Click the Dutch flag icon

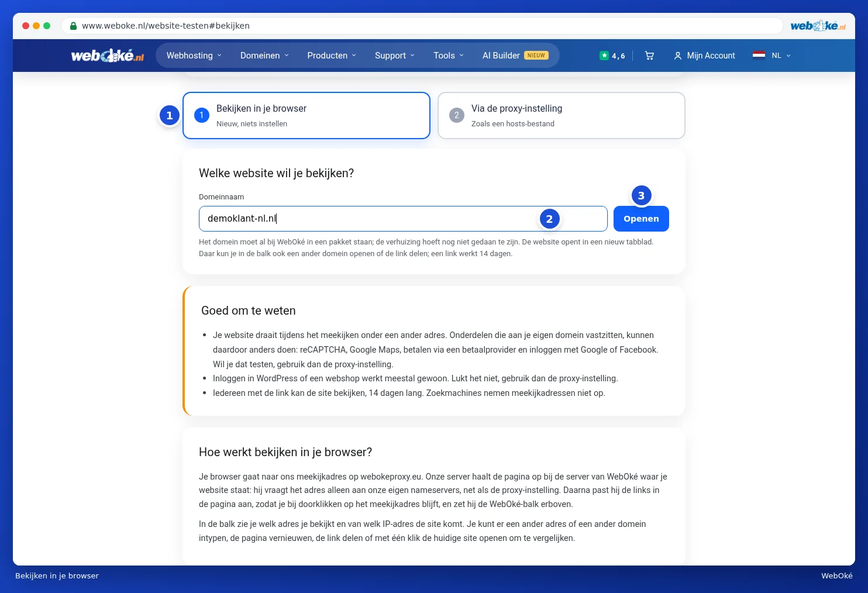tap(759, 56)
